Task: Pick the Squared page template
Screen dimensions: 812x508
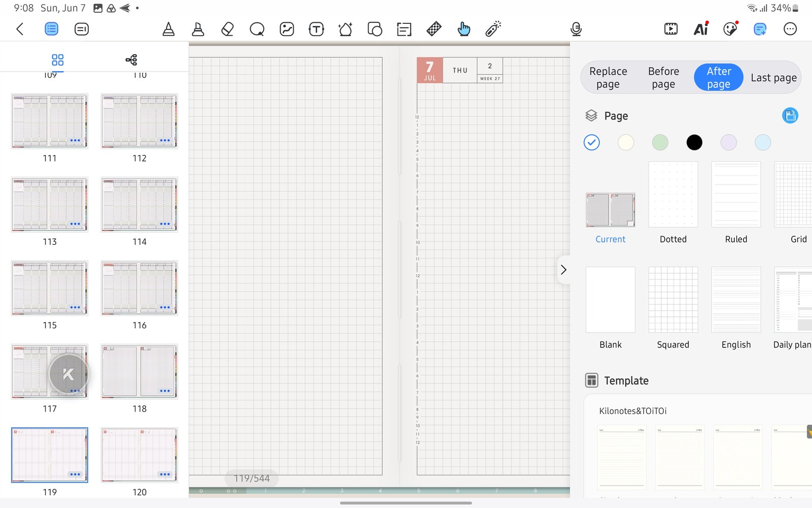Action: tap(673, 300)
